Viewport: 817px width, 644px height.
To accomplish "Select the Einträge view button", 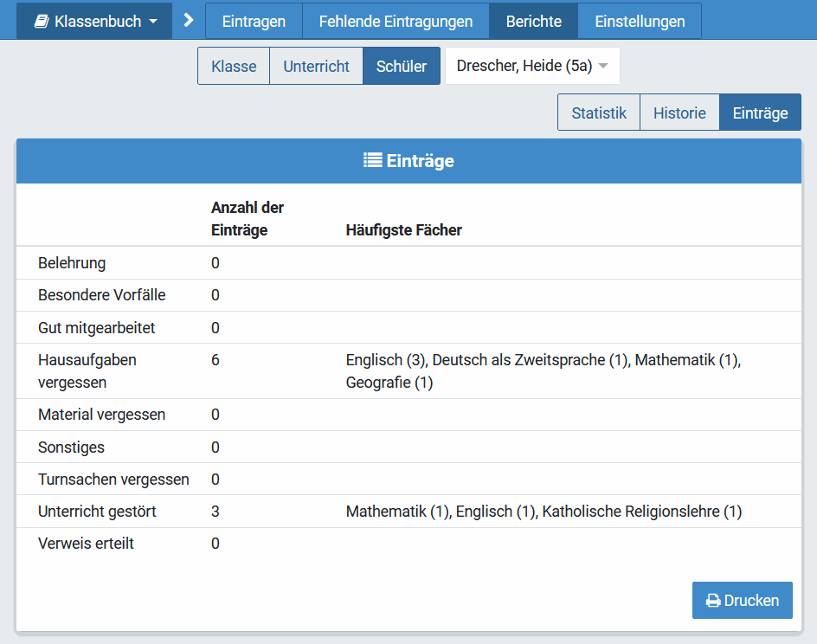I will coord(760,113).
